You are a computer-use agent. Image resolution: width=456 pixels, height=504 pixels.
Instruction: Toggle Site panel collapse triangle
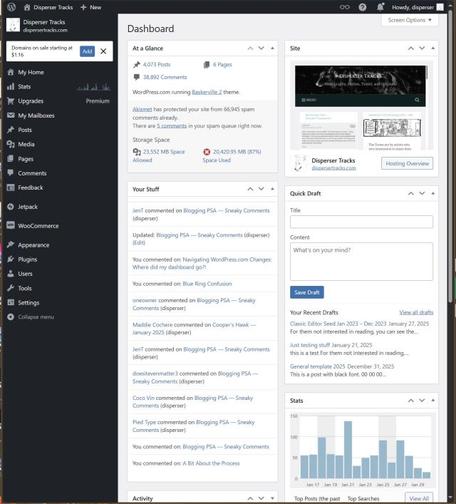point(433,48)
